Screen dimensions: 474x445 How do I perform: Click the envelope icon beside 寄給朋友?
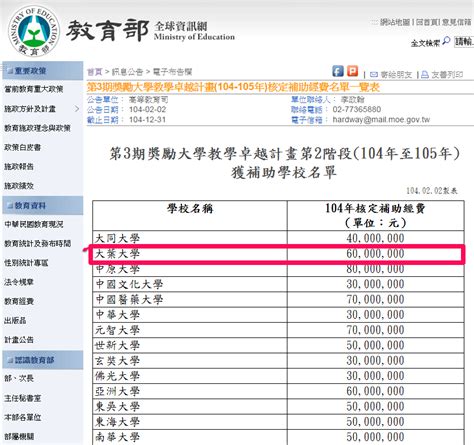[x=374, y=75]
